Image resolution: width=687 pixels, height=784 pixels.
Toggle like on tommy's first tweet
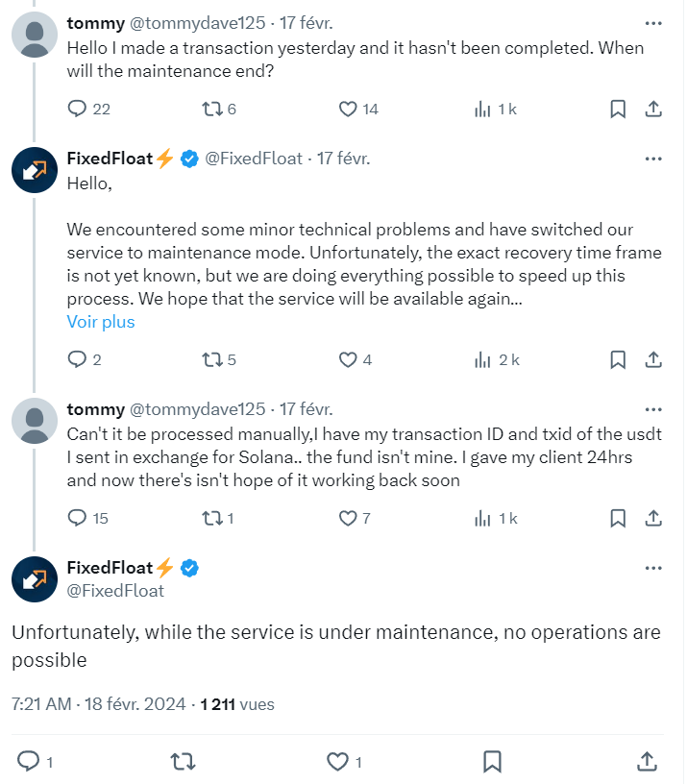pos(345,109)
